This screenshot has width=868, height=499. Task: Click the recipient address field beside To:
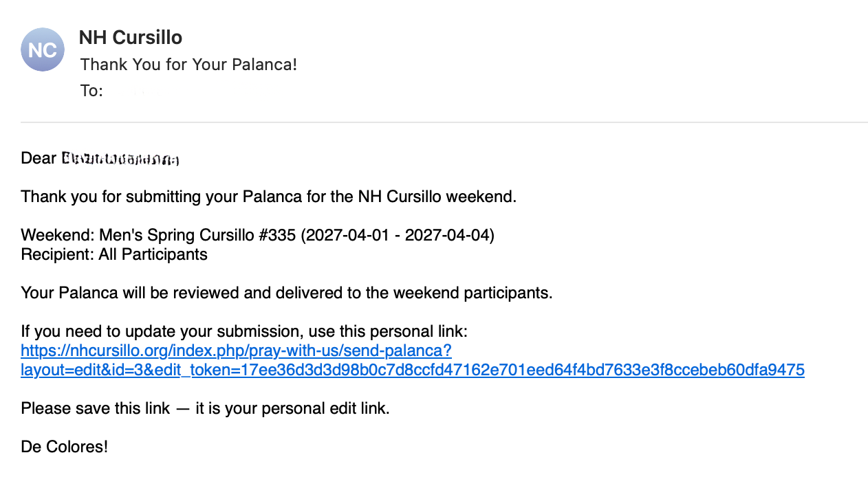click(127, 91)
